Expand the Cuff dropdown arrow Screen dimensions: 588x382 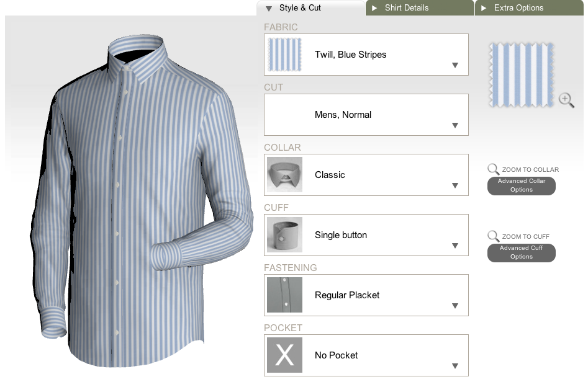(x=455, y=246)
